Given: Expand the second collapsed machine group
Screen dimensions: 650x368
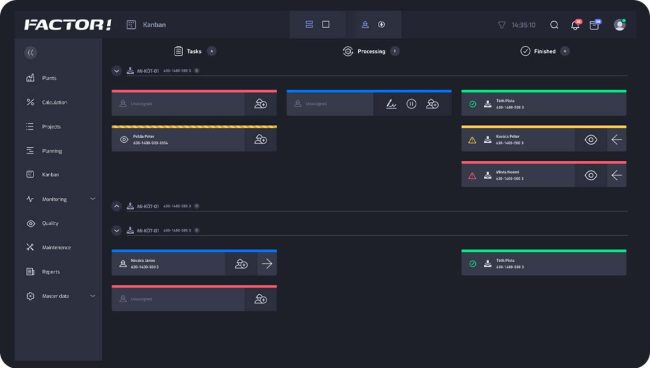Looking at the screenshot, I should click(x=116, y=206).
